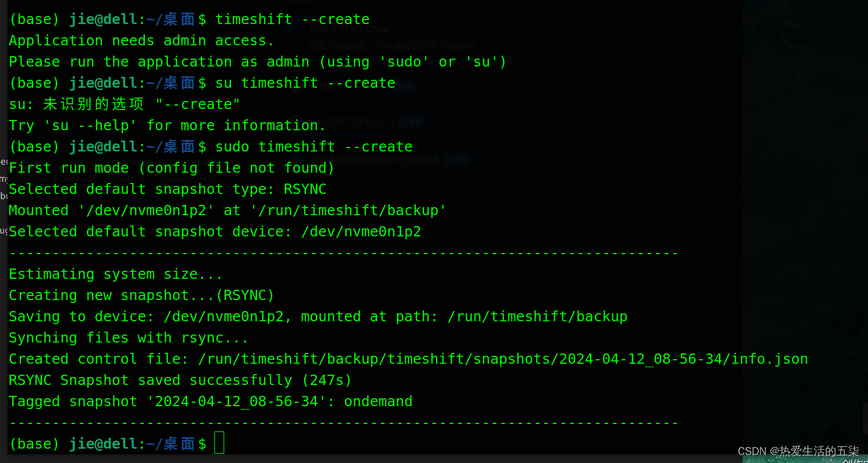
Task: Click the line 'RSYNC Snapshot saved successfully (247s)'
Action: [180, 380]
